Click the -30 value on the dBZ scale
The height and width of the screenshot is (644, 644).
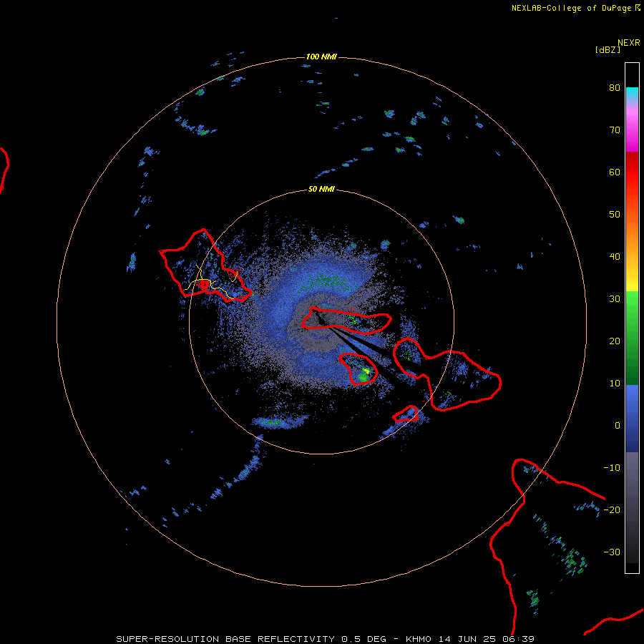pyautogui.click(x=612, y=552)
